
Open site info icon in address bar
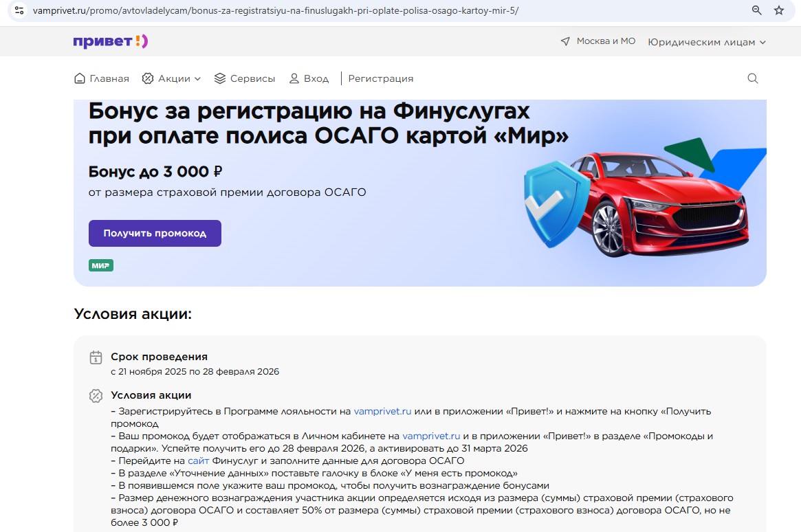19,10
